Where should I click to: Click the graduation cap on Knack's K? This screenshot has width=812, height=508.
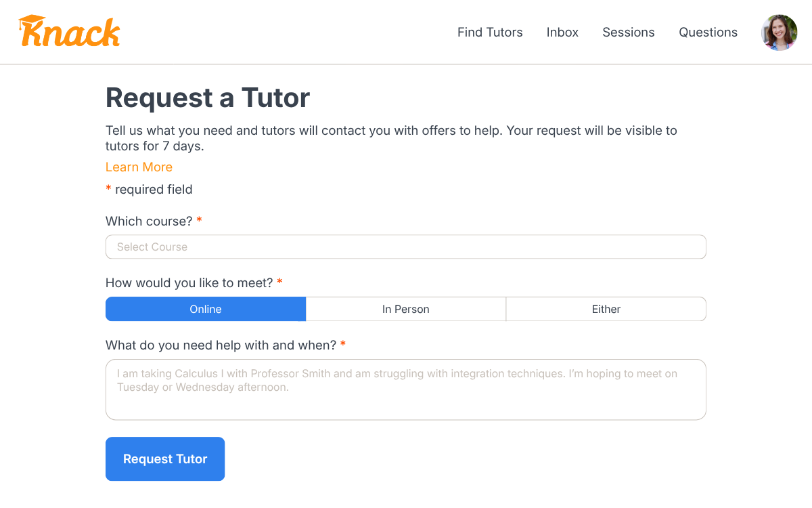(x=31, y=22)
